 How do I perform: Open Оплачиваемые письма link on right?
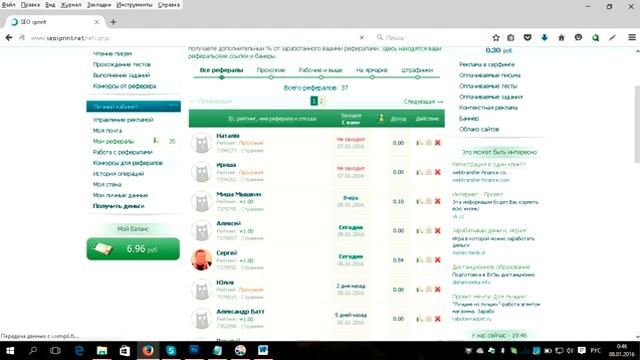(489, 75)
